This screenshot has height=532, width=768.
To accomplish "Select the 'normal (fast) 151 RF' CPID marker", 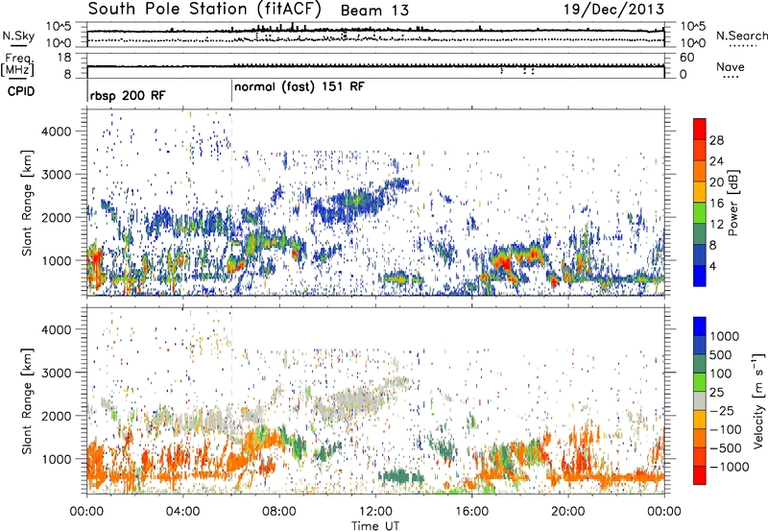I will [x=300, y=86].
